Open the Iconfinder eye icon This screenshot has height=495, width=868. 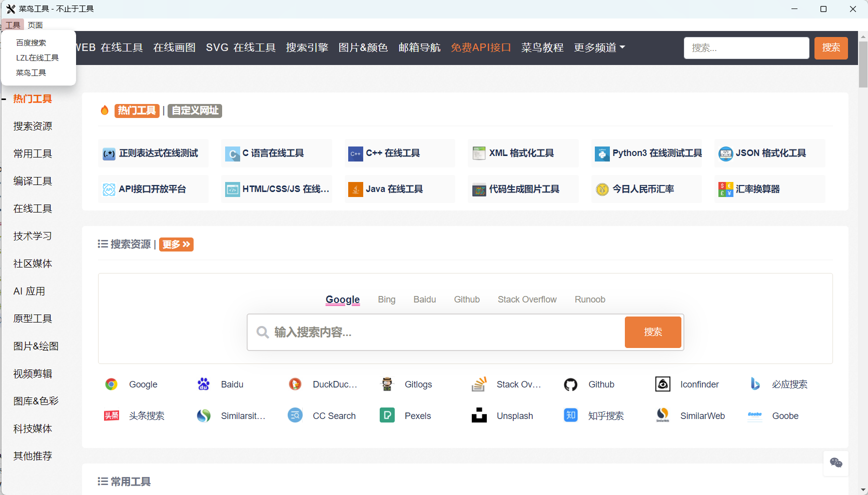click(x=662, y=384)
